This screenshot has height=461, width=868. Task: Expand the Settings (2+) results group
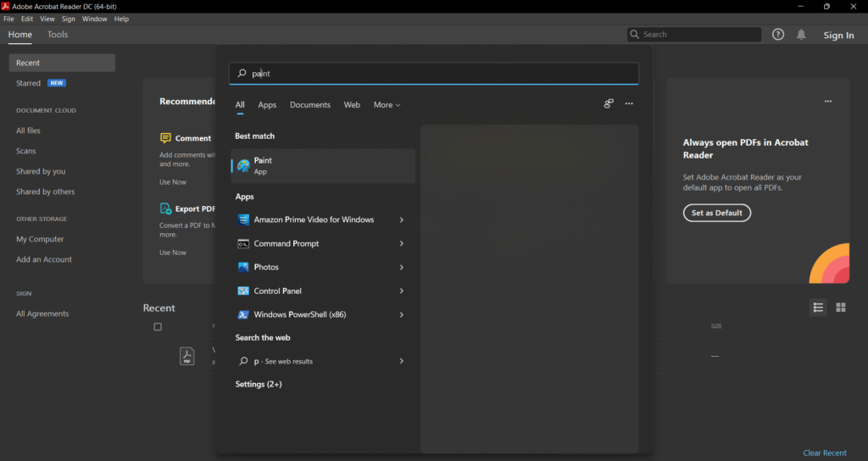point(259,384)
